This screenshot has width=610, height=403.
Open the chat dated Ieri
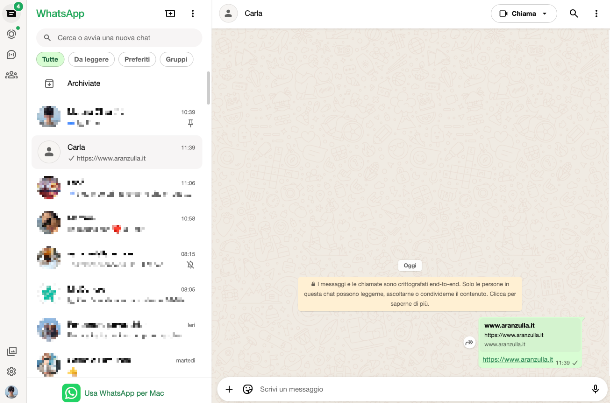pos(117,329)
